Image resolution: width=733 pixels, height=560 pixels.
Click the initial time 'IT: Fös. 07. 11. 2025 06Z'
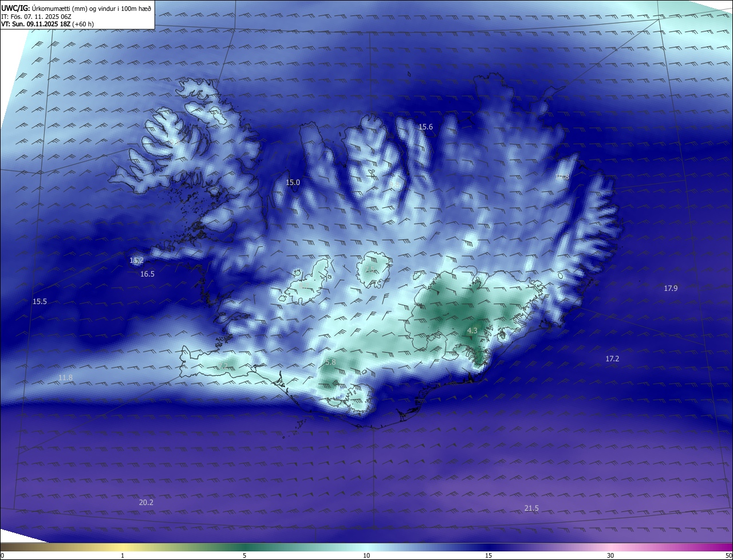click(x=36, y=17)
